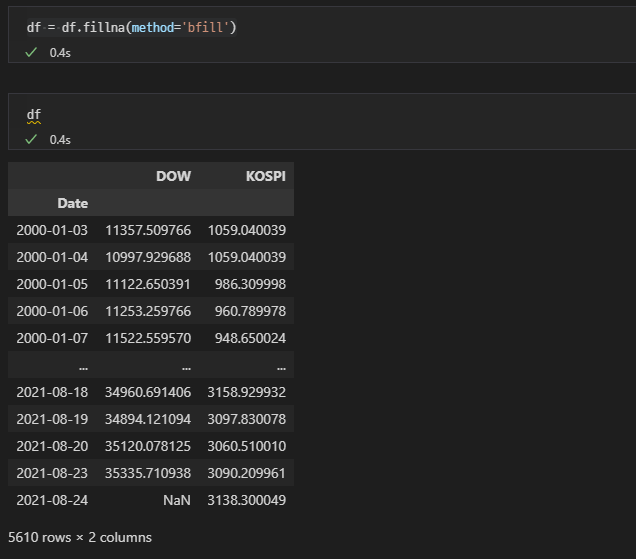Click the KOSPI column header
The width and height of the screenshot is (636, 559).
[266, 176]
